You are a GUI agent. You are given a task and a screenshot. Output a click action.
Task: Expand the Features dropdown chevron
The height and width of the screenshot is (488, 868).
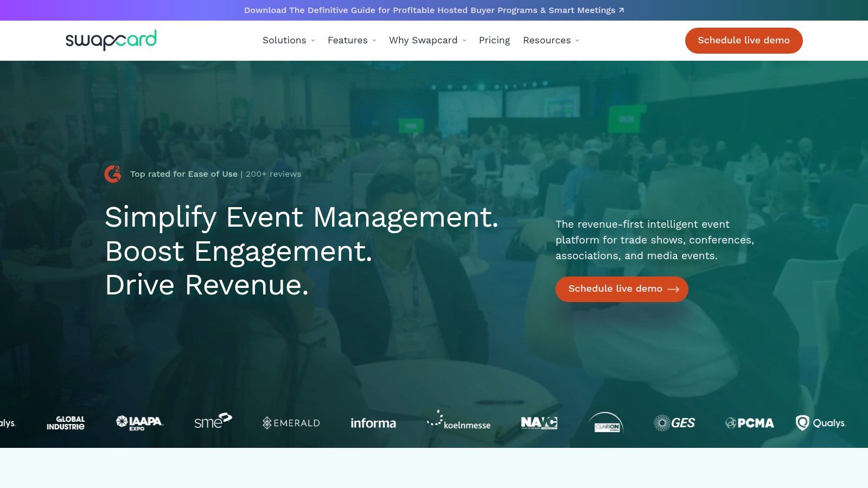point(374,41)
